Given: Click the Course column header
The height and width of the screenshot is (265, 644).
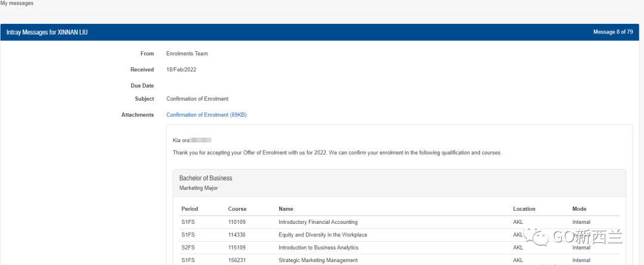Looking at the screenshot, I should click(x=237, y=209).
